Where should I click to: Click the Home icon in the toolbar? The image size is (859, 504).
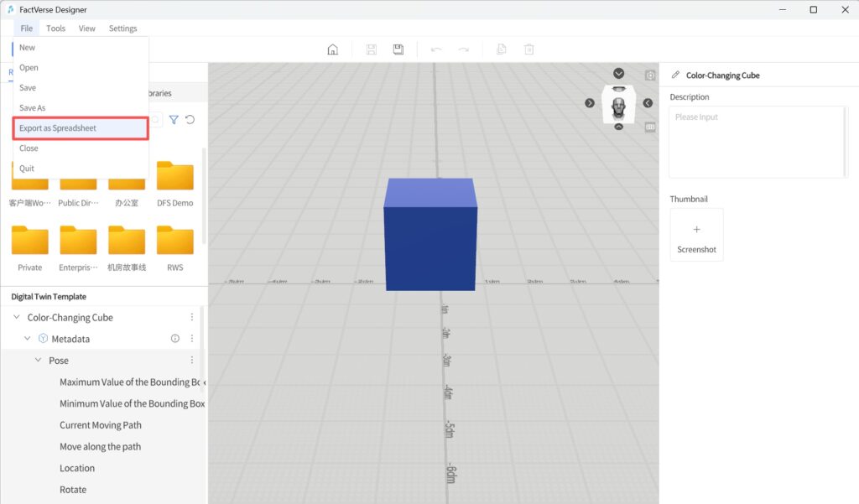[x=332, y=49]
